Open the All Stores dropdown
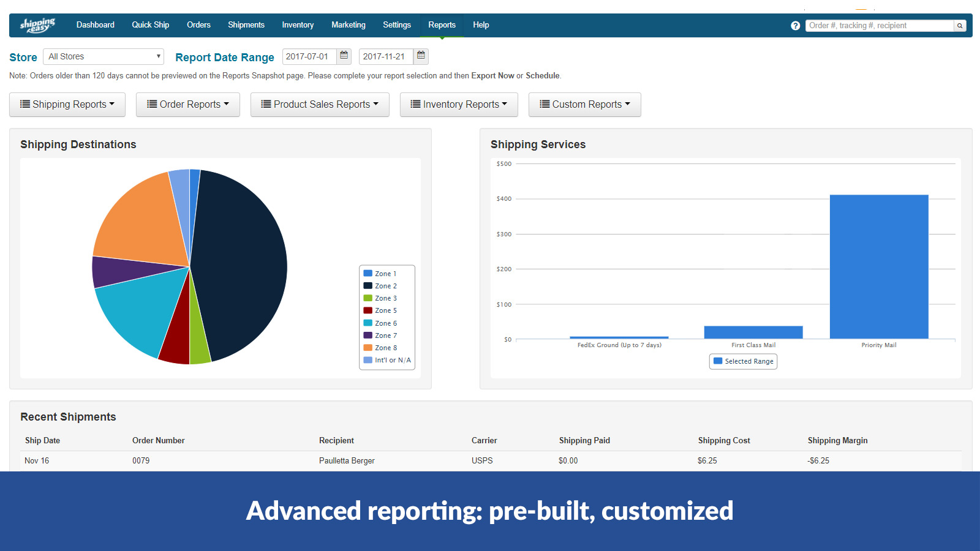Viewport: 980px width, 551px height. (x=104, y=56)
